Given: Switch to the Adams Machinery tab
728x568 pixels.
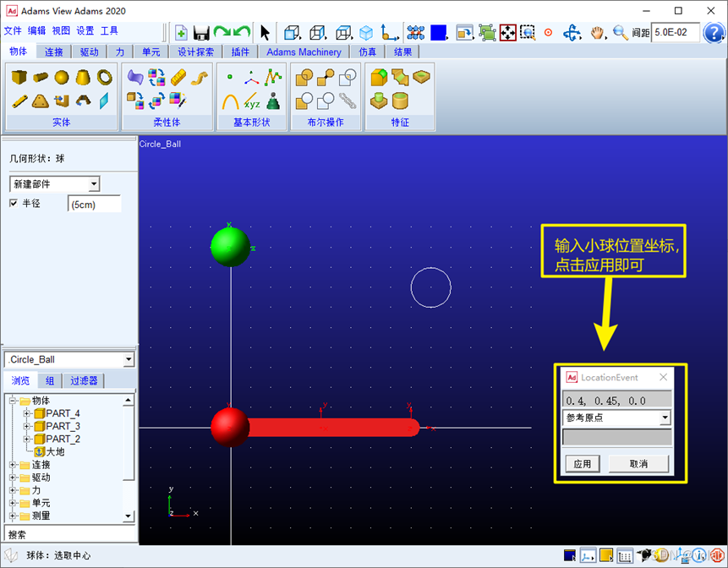Looking at the screenshot, I should coord(304,52).
